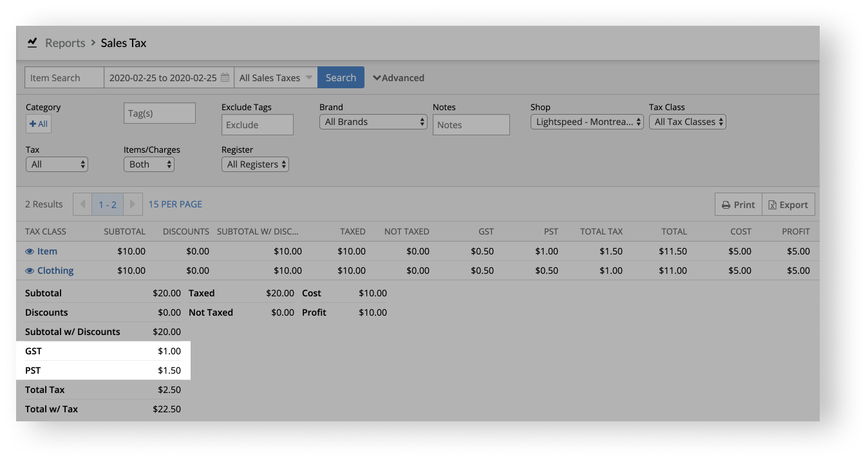This screenshot has height=460, width=868.
Task: Open the Shop Lightspeed dropdown
Action: [x=587, y=122]
